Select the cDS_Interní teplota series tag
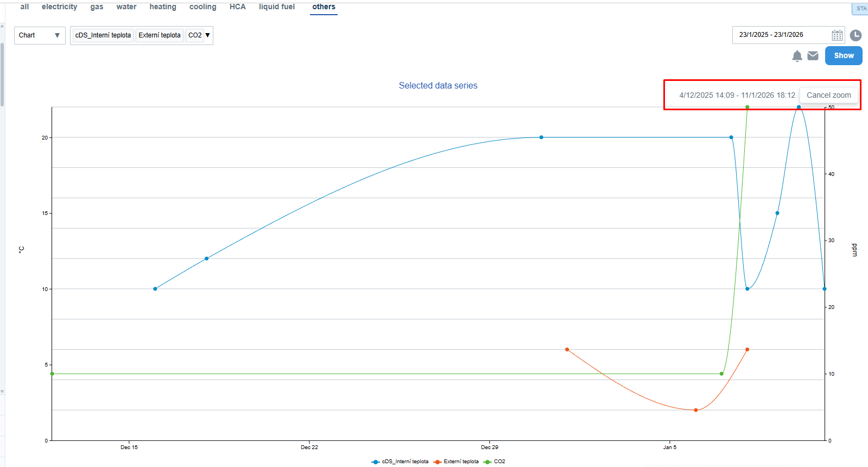868x467 pixels. coord(103,35)
